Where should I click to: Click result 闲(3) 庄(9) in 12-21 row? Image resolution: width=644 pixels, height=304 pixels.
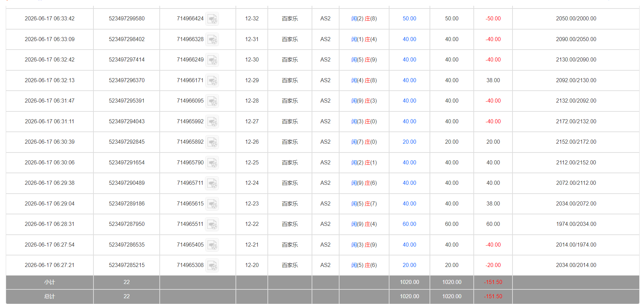[x=364, y=245]
